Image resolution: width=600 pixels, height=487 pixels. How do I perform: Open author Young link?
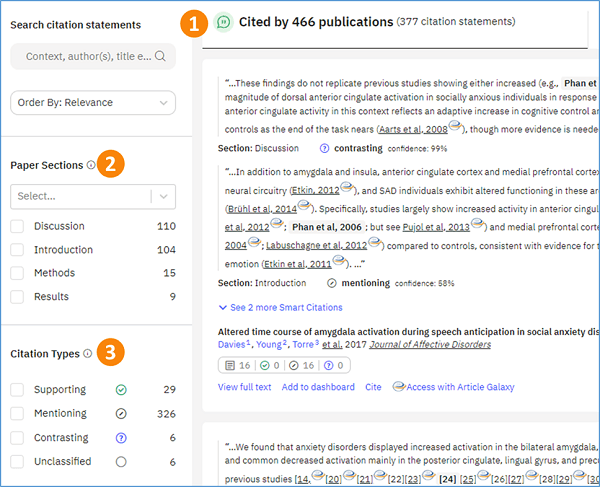tap(269, 344)
